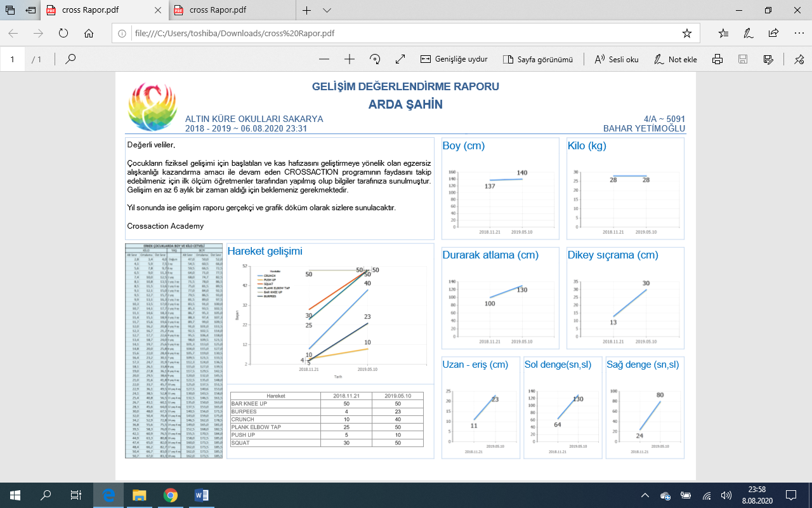This screenshot has height=508, width=812.
Task: Open Edge browser from taskbar
Action: [x=108, y=495]
